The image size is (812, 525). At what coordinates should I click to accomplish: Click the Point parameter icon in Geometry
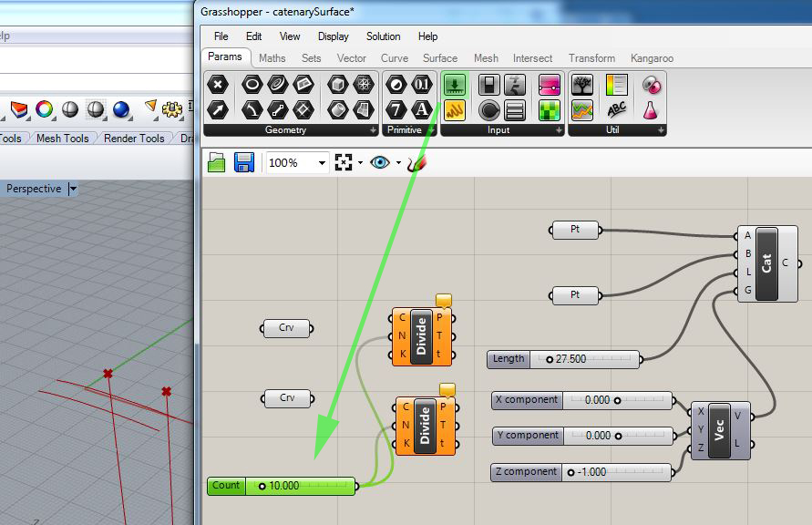tap(217, 86)
